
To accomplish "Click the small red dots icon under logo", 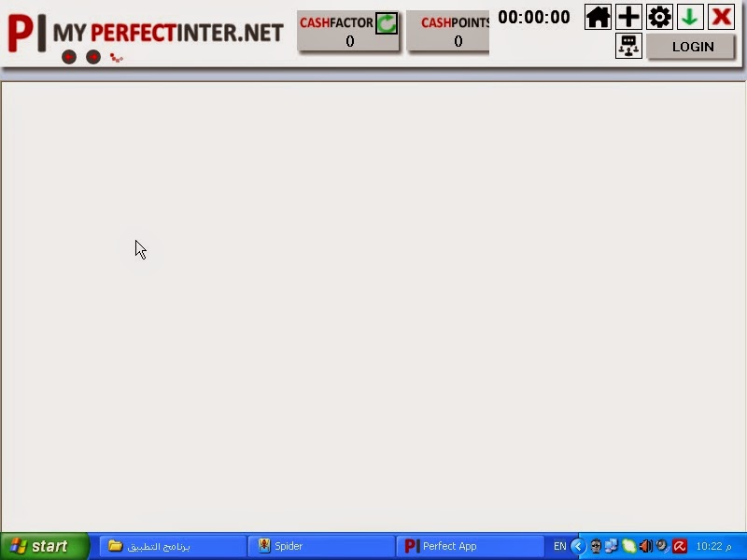I will 116,58.
